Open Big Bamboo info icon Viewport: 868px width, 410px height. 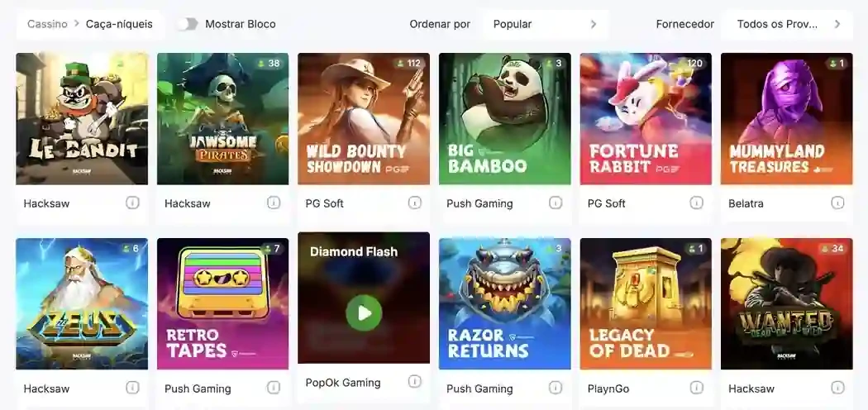(556, 203)
